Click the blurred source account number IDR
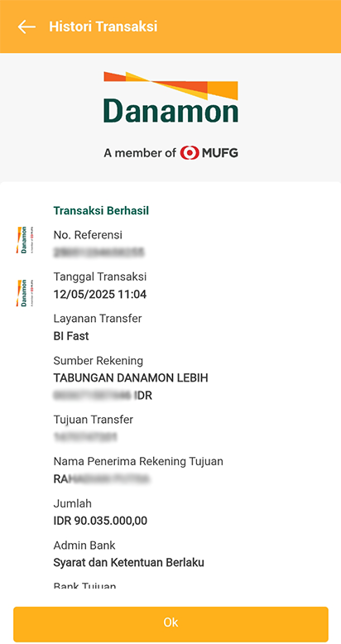The width and height of the screenshot is (341, 644). click(103, 396)
